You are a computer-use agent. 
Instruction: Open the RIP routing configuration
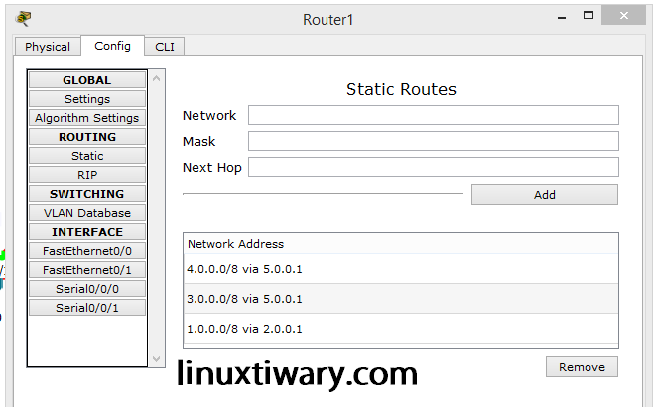click(x=87, y=175)
